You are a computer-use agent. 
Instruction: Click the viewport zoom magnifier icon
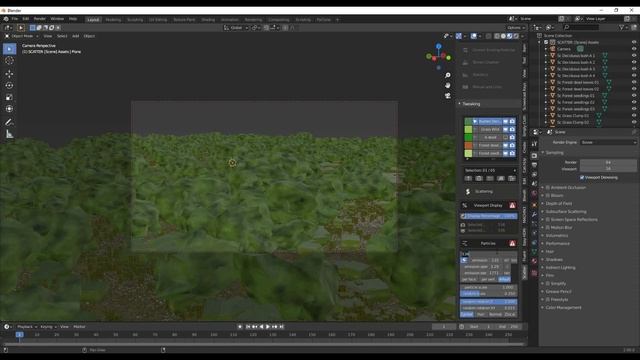point(448,76)
